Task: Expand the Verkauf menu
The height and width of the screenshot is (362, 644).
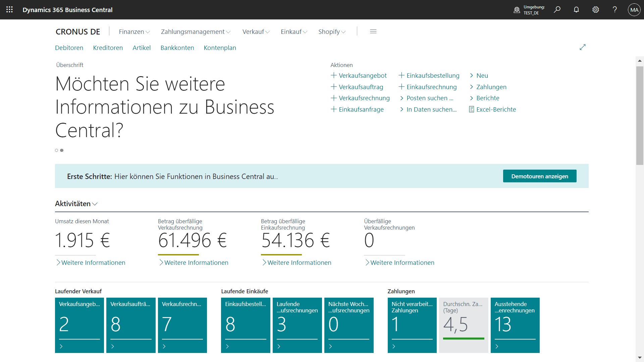Action: (256, 32)
